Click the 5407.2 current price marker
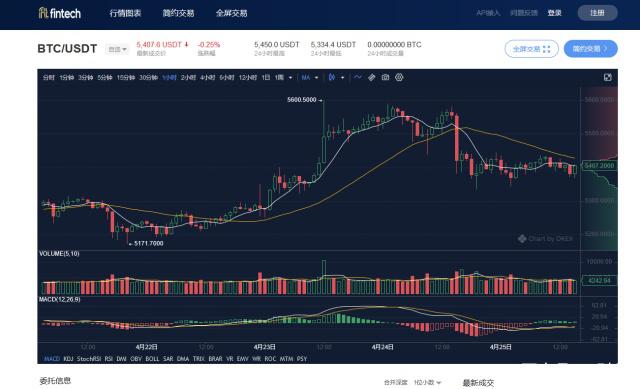Image resolution: width=640 pixels, height=389 pixels. pos(599,166)
